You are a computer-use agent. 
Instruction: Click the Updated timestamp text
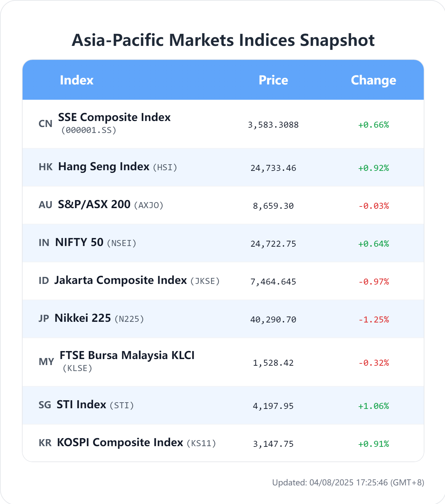pos(348,482)
